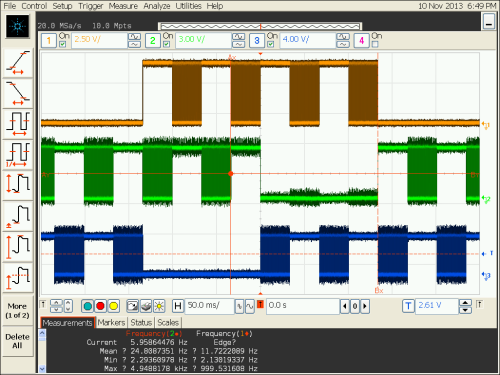Increase channel 1 vertical scale with large-wave button
This screenshot has width=500, height=375.
[x=135, y=36]
